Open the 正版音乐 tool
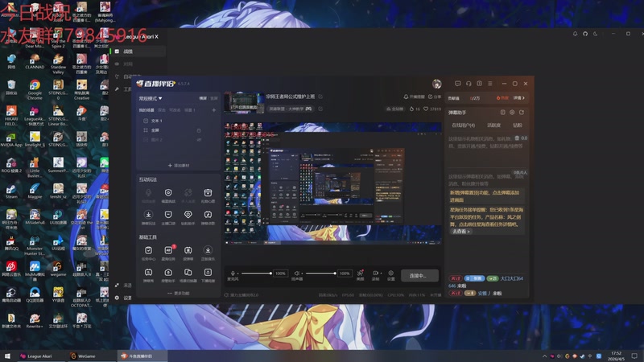This screenshot has height=362, width=644. click(208, 253)
